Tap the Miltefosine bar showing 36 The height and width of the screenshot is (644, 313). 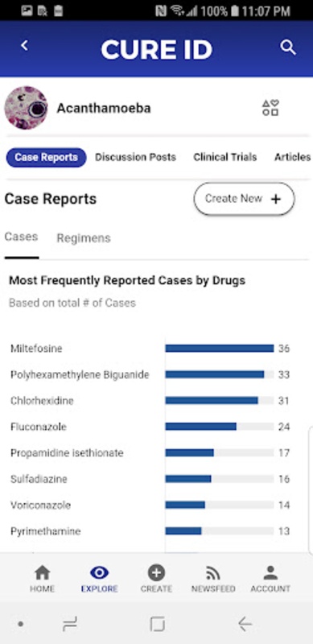coord(220,349)
